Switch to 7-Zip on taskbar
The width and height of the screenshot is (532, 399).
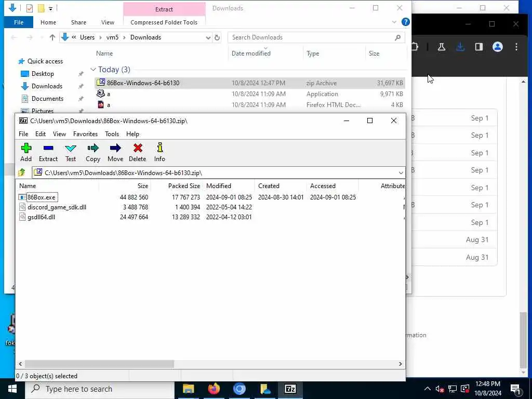coord(290,389)
